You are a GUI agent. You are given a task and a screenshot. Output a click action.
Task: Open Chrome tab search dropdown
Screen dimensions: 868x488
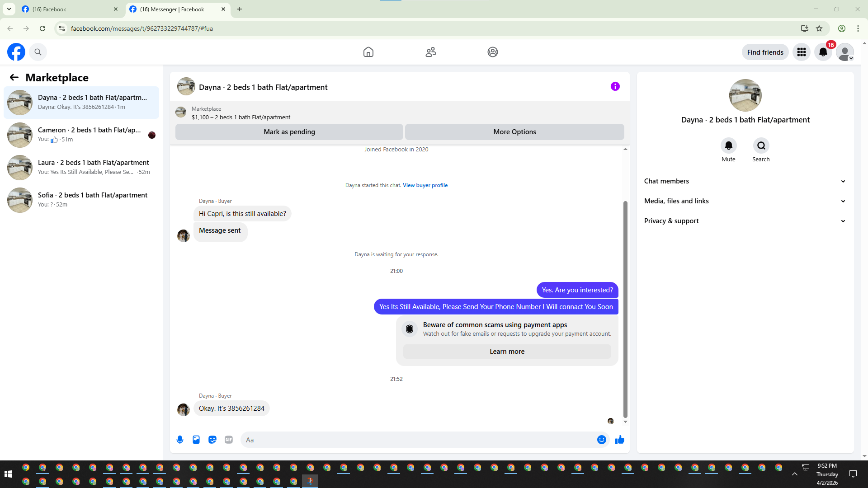pos(9,9)
